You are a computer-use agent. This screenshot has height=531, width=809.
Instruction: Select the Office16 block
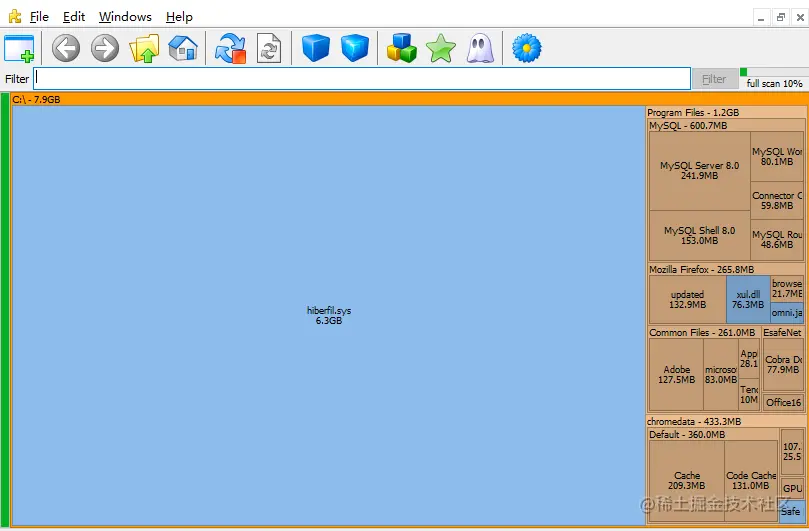(783, 403)
